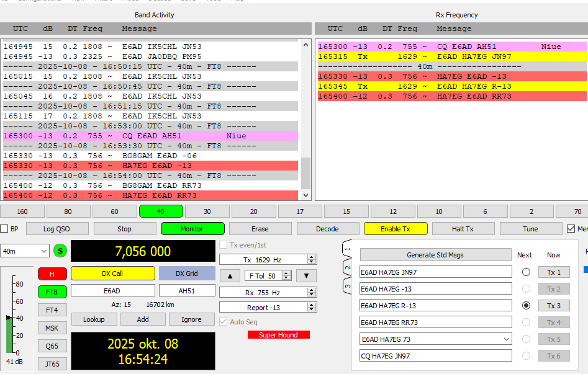Switch to message tab 3

[x=347, y=287]
